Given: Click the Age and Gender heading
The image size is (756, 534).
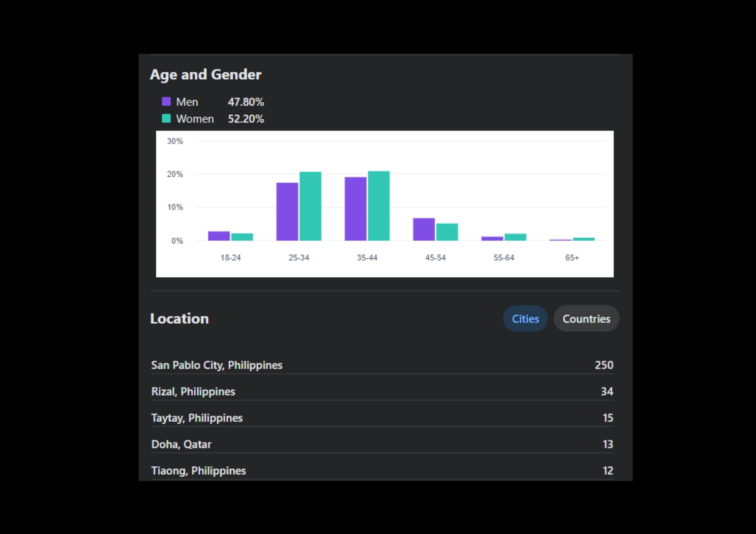Looking at the screenshot, I should pos(205,74).
